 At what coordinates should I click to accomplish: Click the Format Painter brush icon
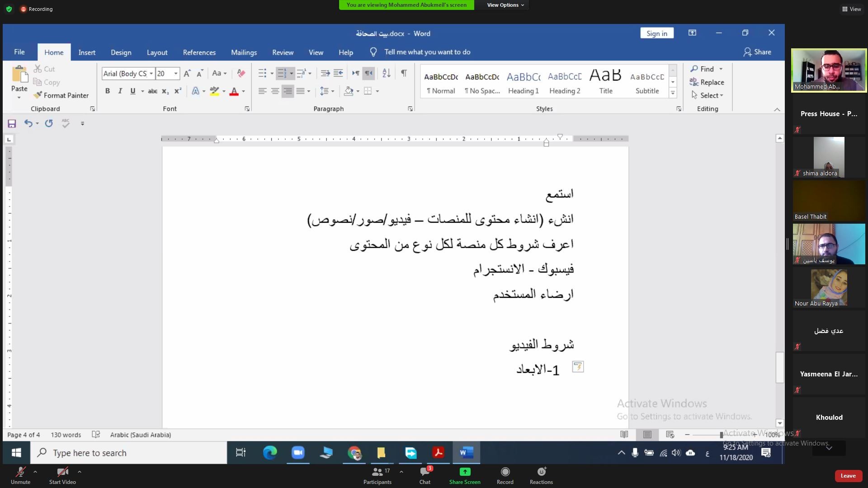click(38, 95)
